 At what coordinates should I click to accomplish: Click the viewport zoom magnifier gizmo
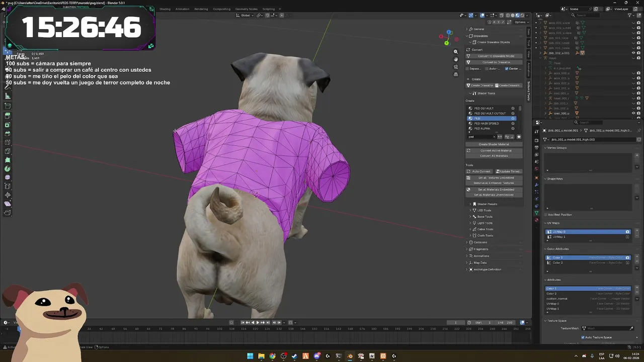(x=456, y=52)
